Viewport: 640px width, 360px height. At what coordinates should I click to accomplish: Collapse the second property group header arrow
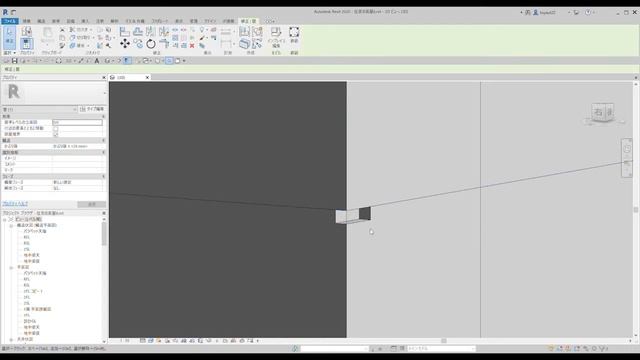point(104,140)
